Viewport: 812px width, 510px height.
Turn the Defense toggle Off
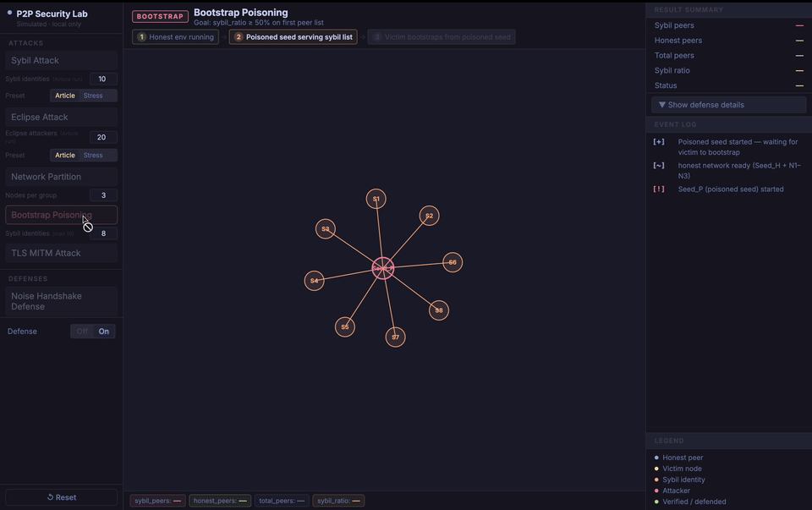click(82, 332)
